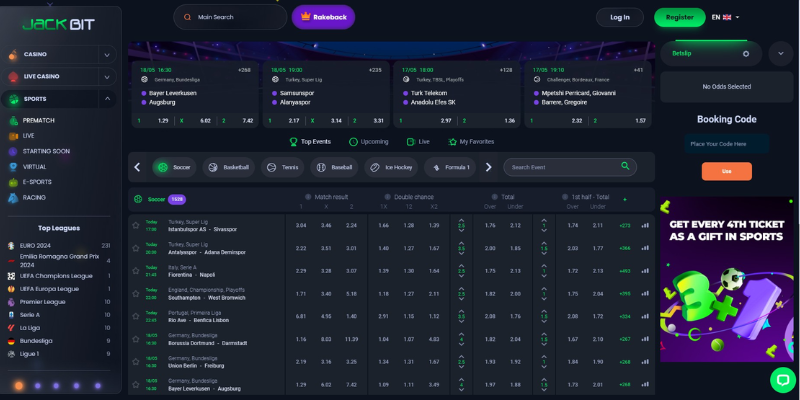Click the green Register button
Viewport: 800px width, 400px height.
(679, 17)
